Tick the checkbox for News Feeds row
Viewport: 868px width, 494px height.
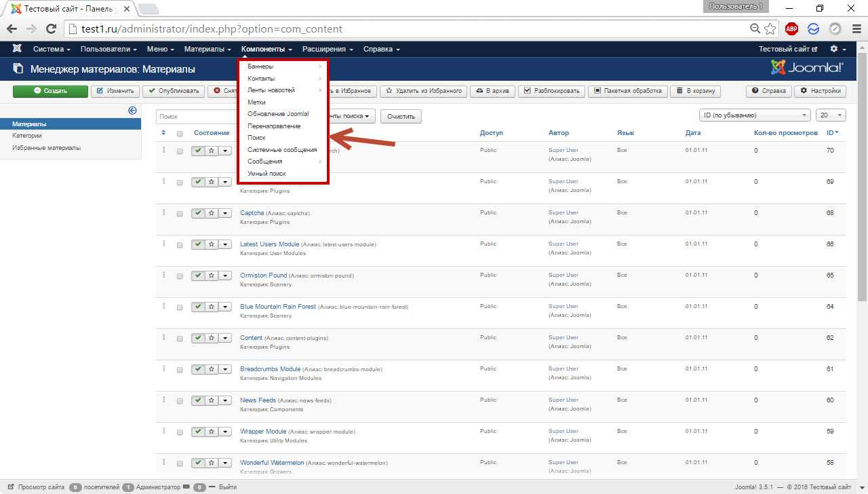[x=180, y=401]
